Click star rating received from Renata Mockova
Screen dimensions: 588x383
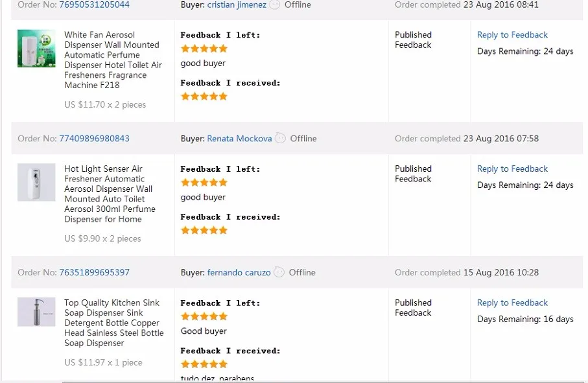click(204, 230)
